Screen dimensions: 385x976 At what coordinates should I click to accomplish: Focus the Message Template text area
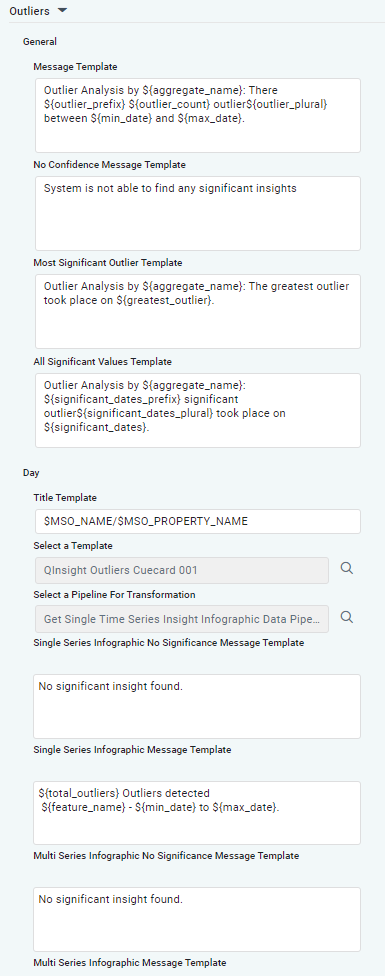(x=198, y=115)
